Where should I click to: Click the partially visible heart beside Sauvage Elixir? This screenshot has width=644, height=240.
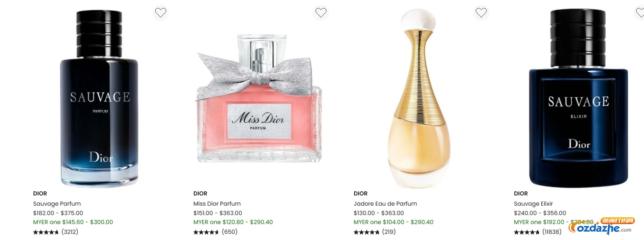click(640, 13)
